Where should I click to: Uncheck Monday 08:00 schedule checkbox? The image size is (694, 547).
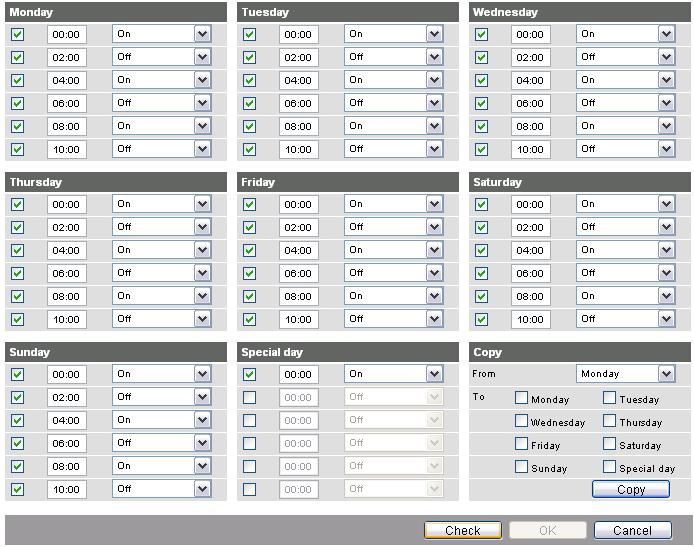(x=17, y=127)
